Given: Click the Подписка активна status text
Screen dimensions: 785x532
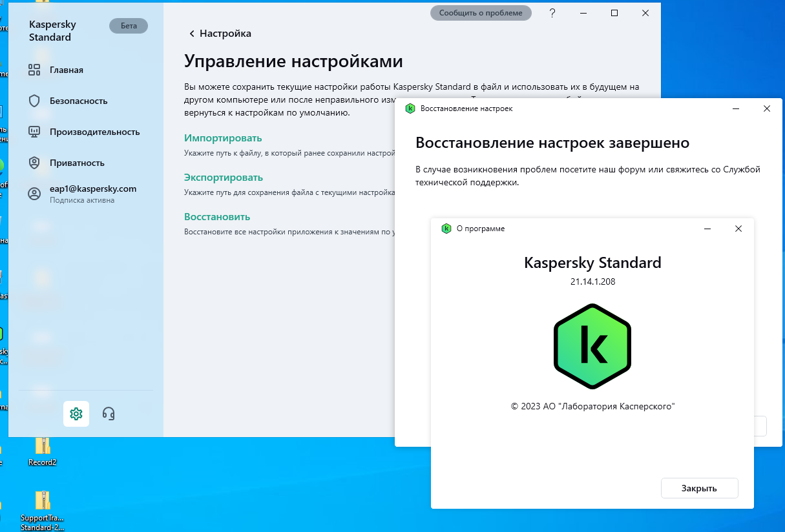Looking at the screenshot, I should (x=82, y=200).
